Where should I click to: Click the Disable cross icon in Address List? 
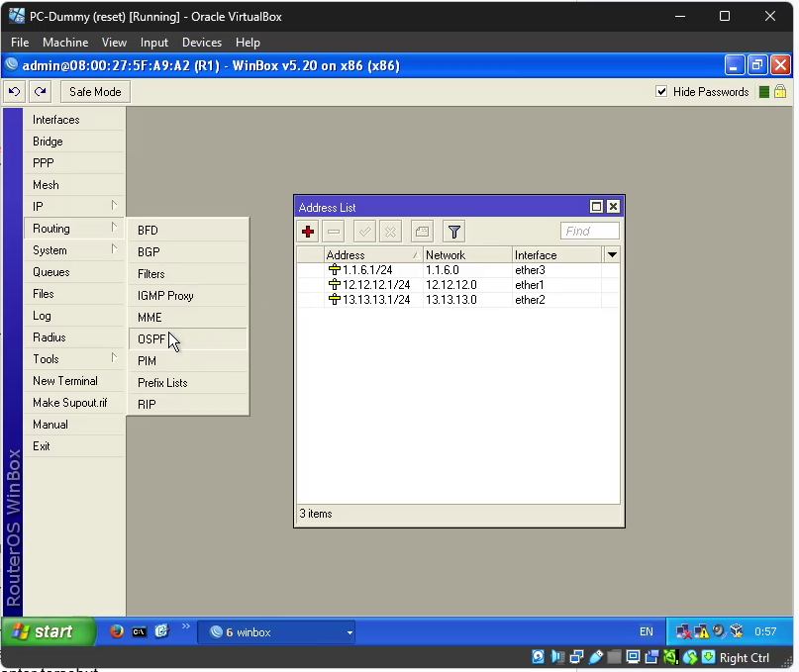point(391,232)
